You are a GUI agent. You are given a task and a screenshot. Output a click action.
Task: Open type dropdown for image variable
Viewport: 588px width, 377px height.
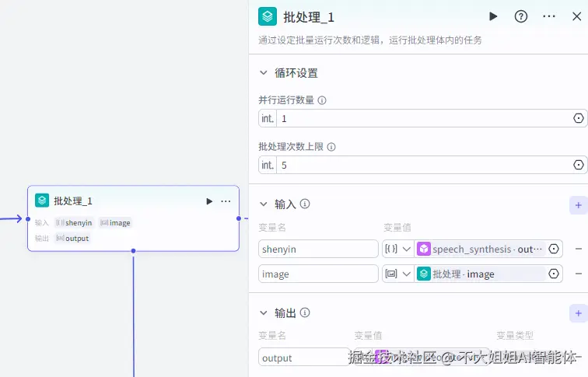[x=398, y=274]
